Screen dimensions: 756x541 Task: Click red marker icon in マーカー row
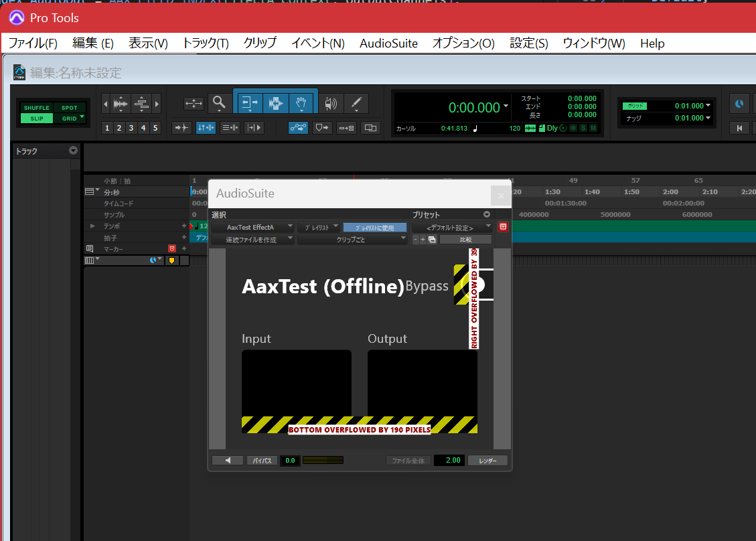[x=171, y=248]
